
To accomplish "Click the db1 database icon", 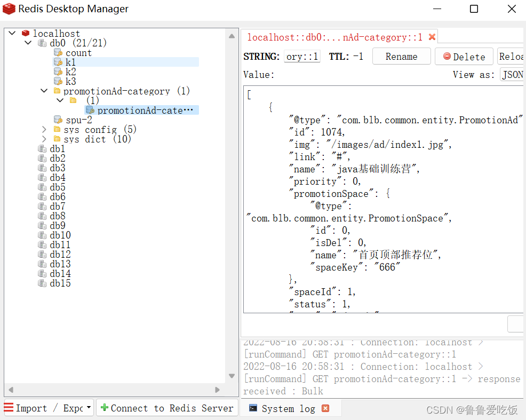I will [42, 148].
